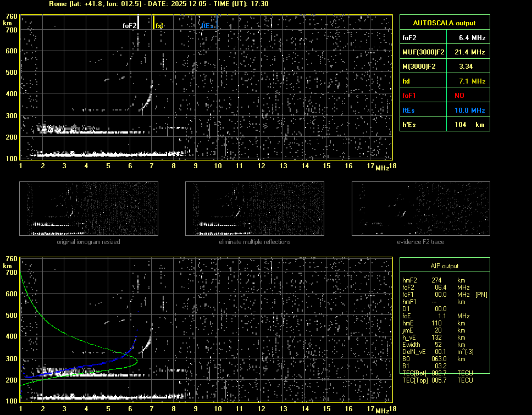Image resolution: width=532 pixels, height=415 pixels.
Task: Click the Rome date and time title text
Action: 159,4
